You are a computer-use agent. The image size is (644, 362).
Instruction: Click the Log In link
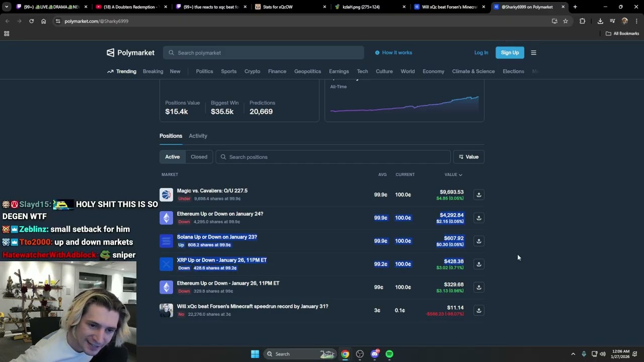[481, 53]
